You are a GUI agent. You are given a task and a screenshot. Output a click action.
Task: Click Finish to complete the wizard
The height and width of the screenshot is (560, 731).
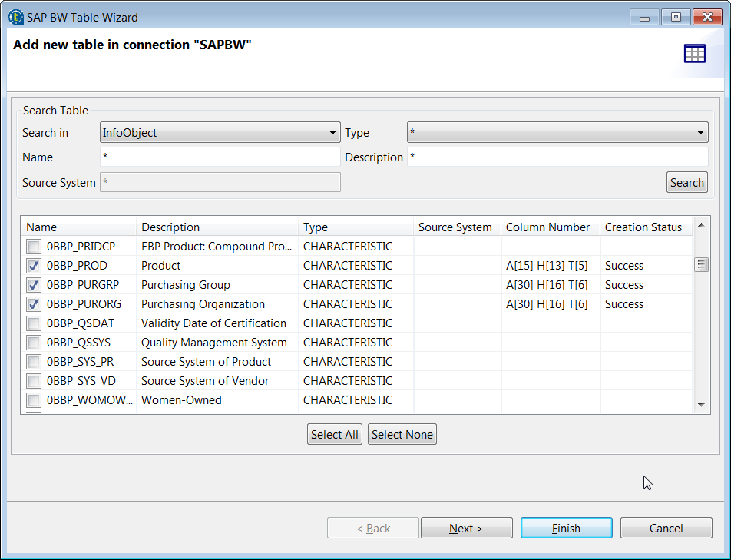click(566, 529)
